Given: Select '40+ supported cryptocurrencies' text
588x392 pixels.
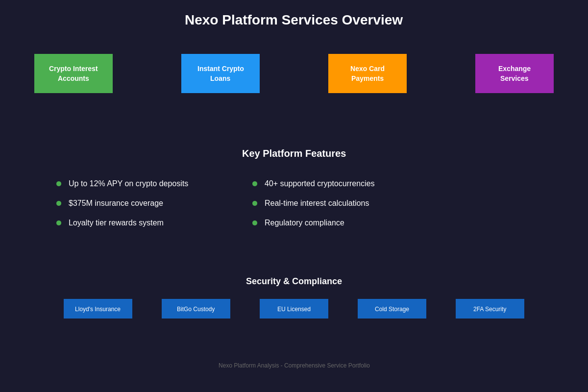Looking at the screenshot, I should pos(319,184).
